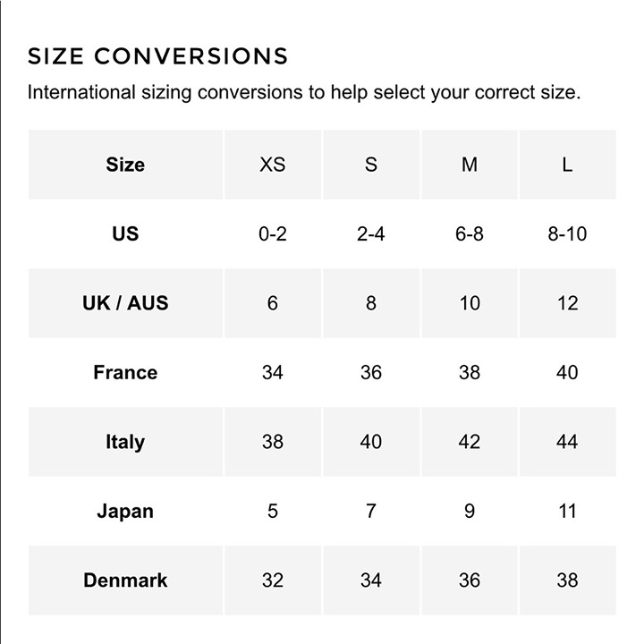
Task: Select the Italy 44 value
Action: pos(568,442)
